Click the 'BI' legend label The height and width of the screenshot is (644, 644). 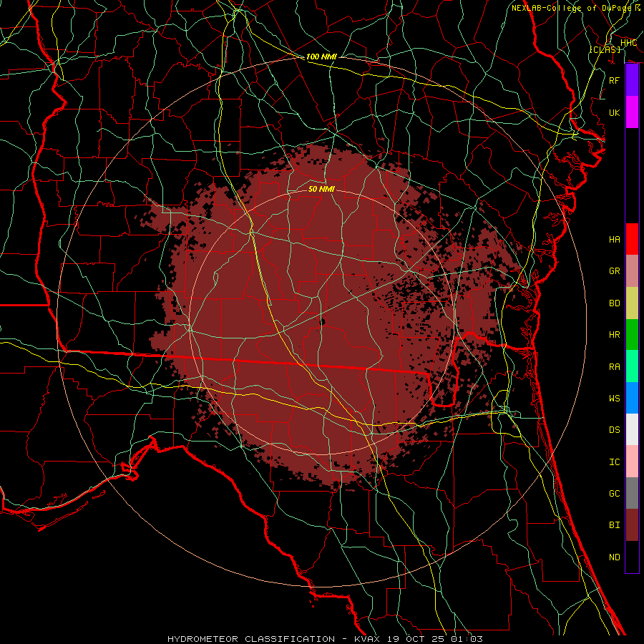(615, 525)
